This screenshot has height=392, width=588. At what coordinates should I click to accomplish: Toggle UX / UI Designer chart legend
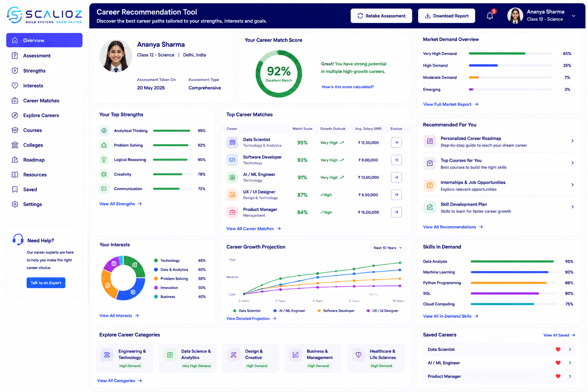pos(382,311)
